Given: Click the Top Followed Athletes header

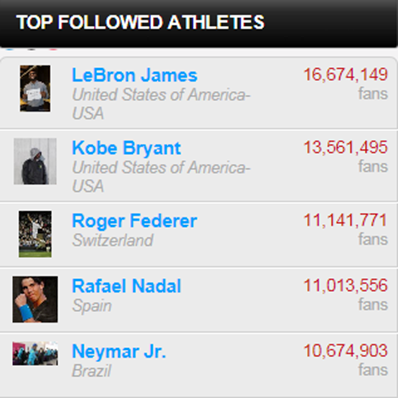Looking at the screenshot, I should (140, 22).
